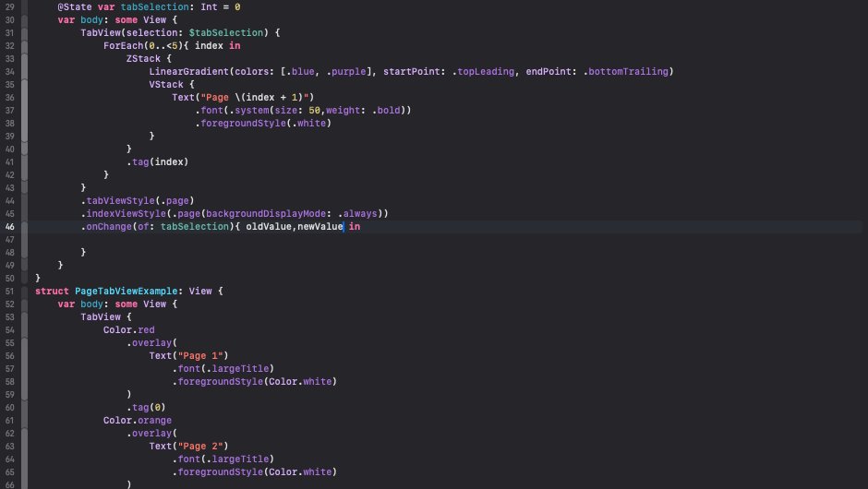Click the .tag(index) modifier on line 41
The width and height of the screenshot is (868, 489).
pyautogui.click(x=157, y=162)
